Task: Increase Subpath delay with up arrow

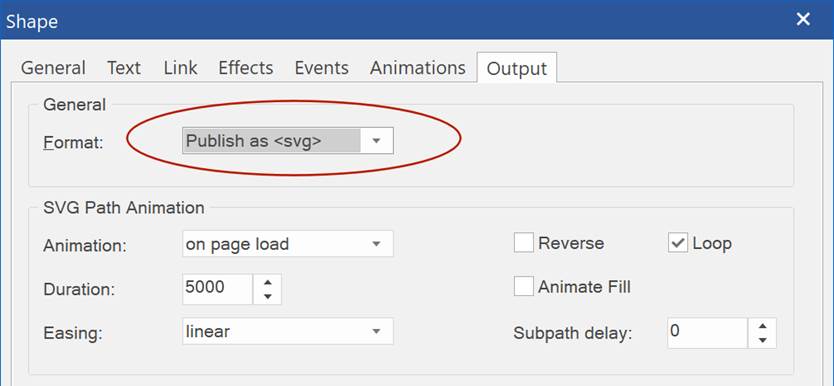Action: [x=763, y=326]
